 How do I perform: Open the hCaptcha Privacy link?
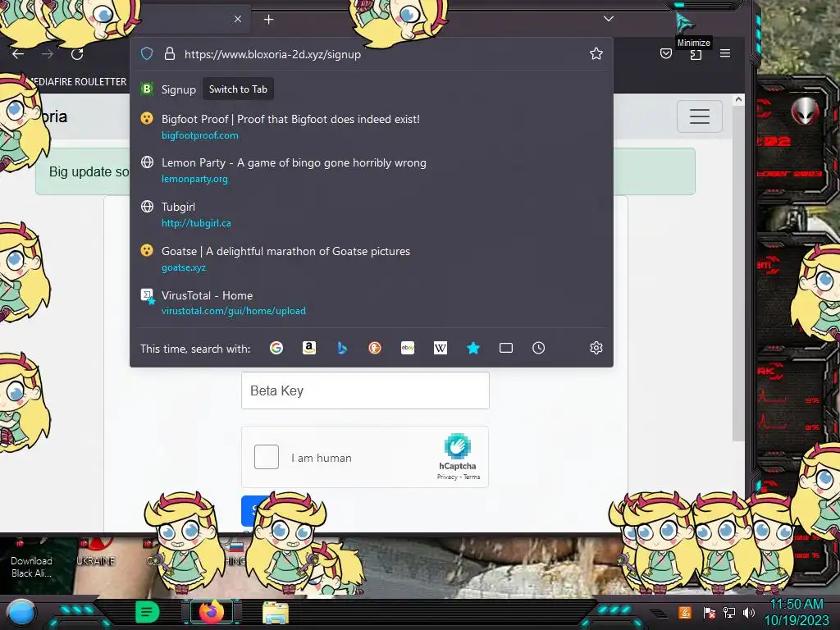tap(447, 477)
